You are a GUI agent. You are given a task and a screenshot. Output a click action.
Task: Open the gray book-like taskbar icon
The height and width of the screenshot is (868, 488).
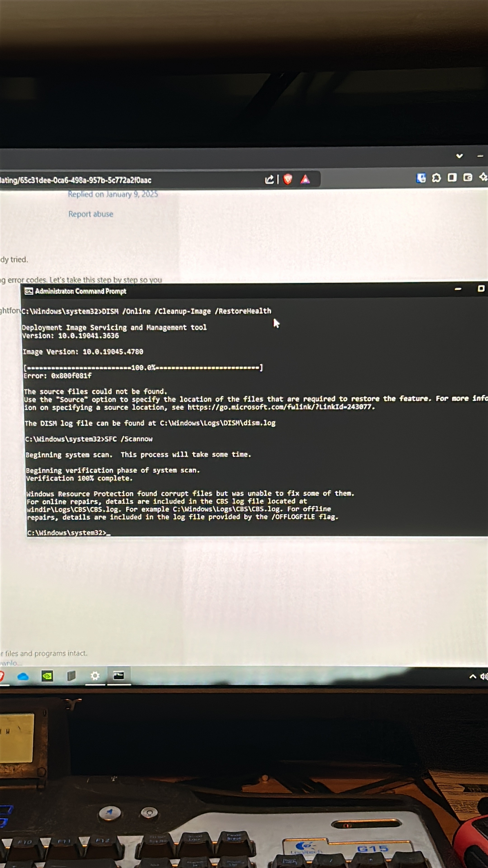pyautogui.click(x=71, y=676)
